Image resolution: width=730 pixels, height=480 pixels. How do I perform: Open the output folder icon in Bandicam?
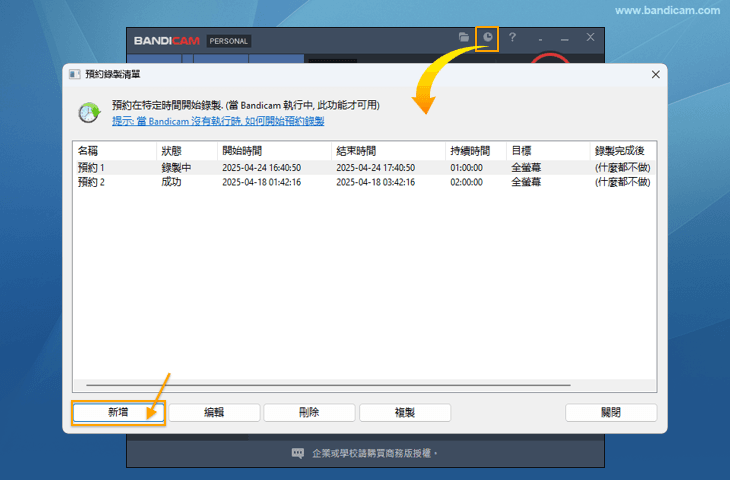point(464,37)
